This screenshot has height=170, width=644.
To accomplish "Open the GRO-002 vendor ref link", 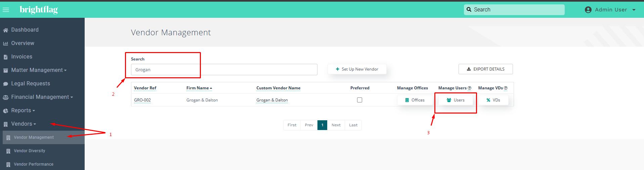I will (x=142, y=100).
